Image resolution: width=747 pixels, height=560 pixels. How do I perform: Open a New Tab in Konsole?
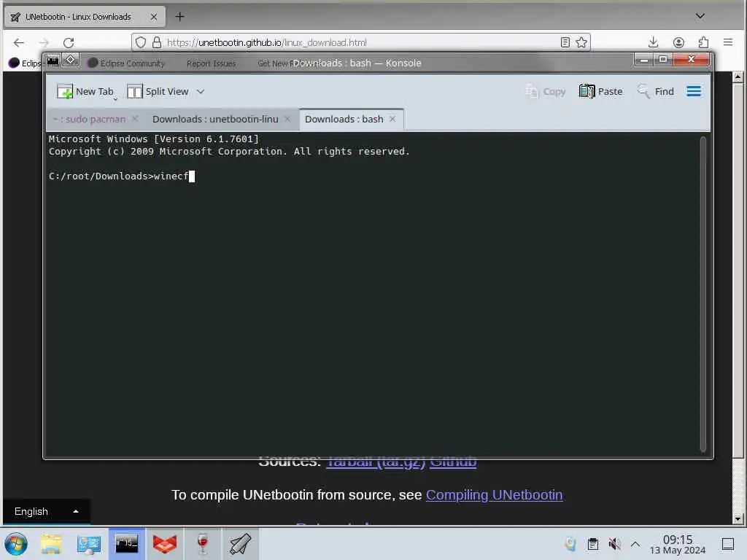point(85,91)
